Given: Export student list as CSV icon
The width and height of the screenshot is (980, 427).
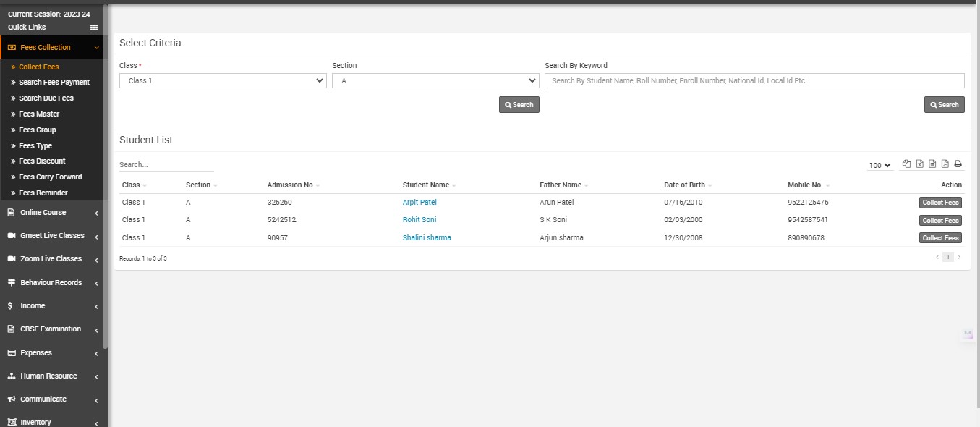Looking at the screenshot, I should point(932,164).
